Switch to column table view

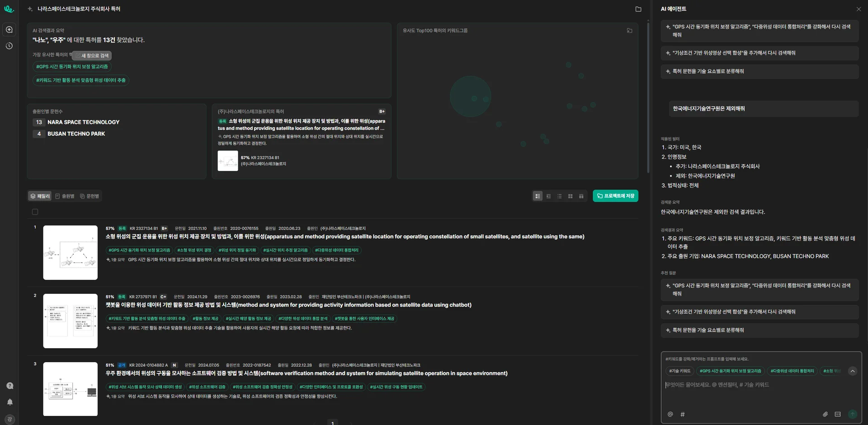click(581, 196)
